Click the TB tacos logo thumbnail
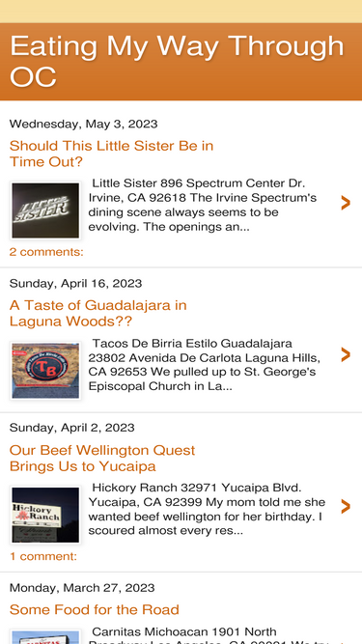The image size is (362, 644). pos(45,371)
